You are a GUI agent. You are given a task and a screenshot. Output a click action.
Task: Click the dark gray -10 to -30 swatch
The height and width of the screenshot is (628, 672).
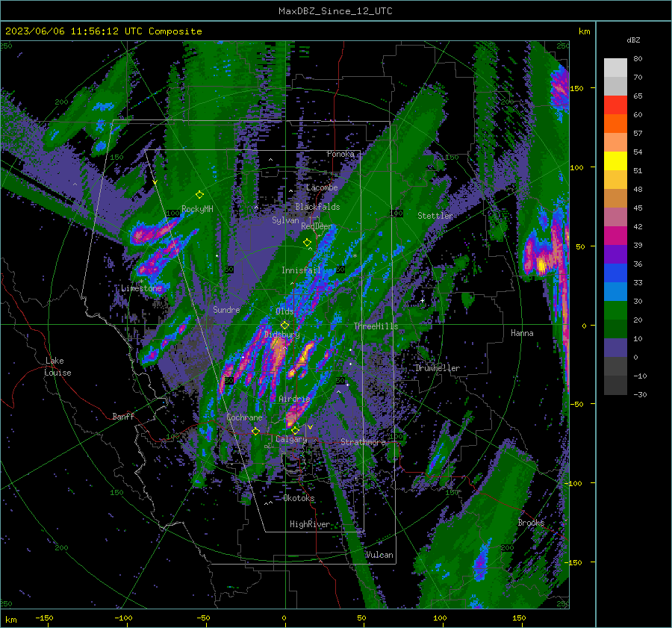pos(615,385)
